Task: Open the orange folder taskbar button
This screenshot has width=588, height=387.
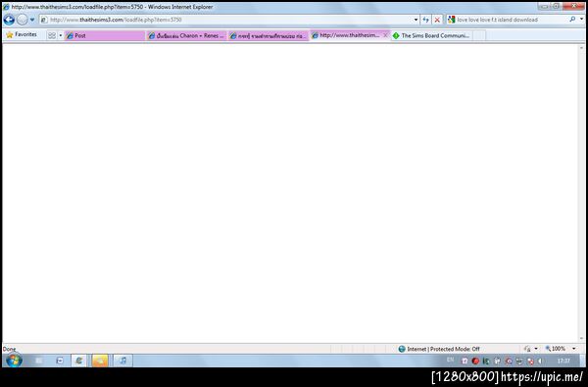Action: point(99,361)
